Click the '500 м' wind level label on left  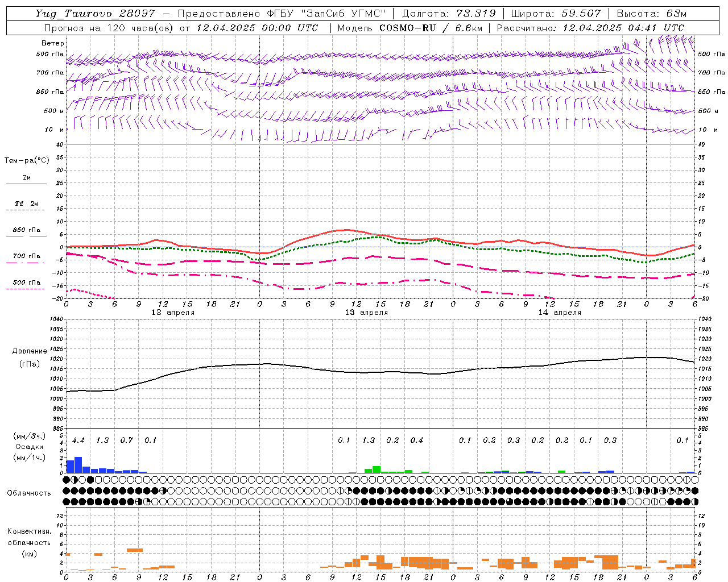[x=53, y=111]
